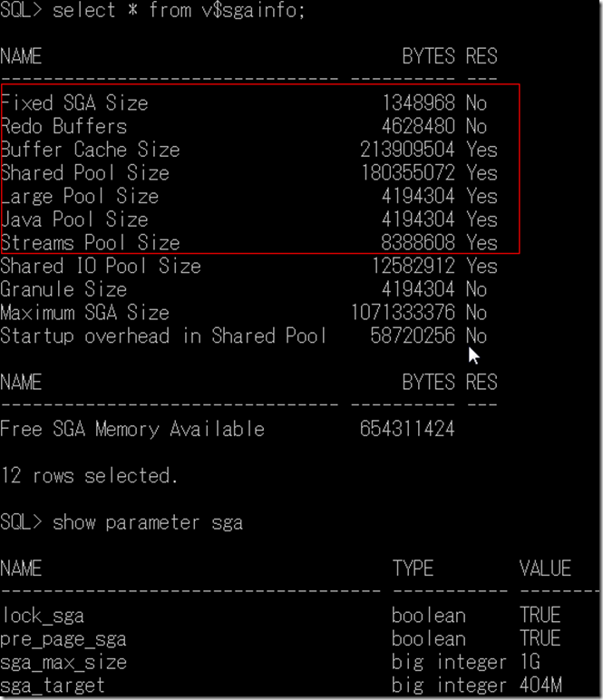Click the sga_target value 404M
The height and width of the screenshot is (700, 603).
(x=540, y=685)
